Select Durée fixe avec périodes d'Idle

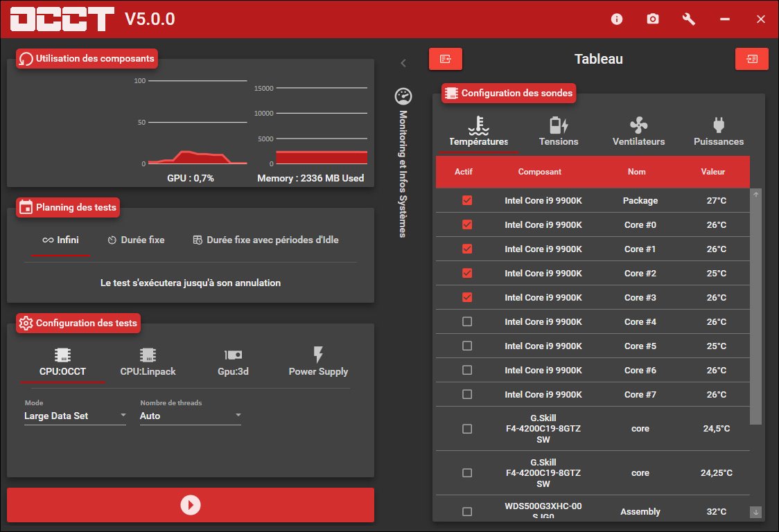tap(266, 240)
